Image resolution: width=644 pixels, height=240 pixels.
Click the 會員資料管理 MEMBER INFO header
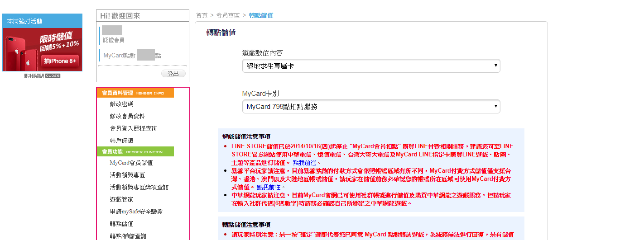pos(135,93)
